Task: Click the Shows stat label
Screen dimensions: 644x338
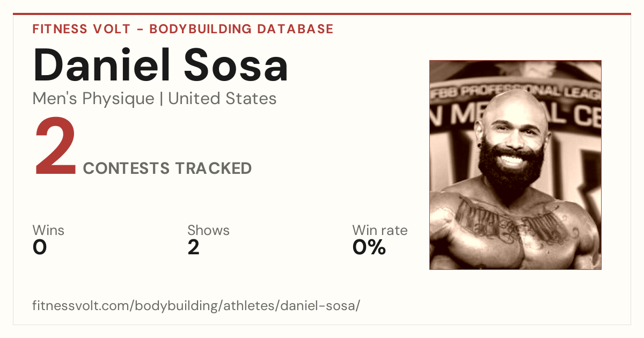Action: 208,230
